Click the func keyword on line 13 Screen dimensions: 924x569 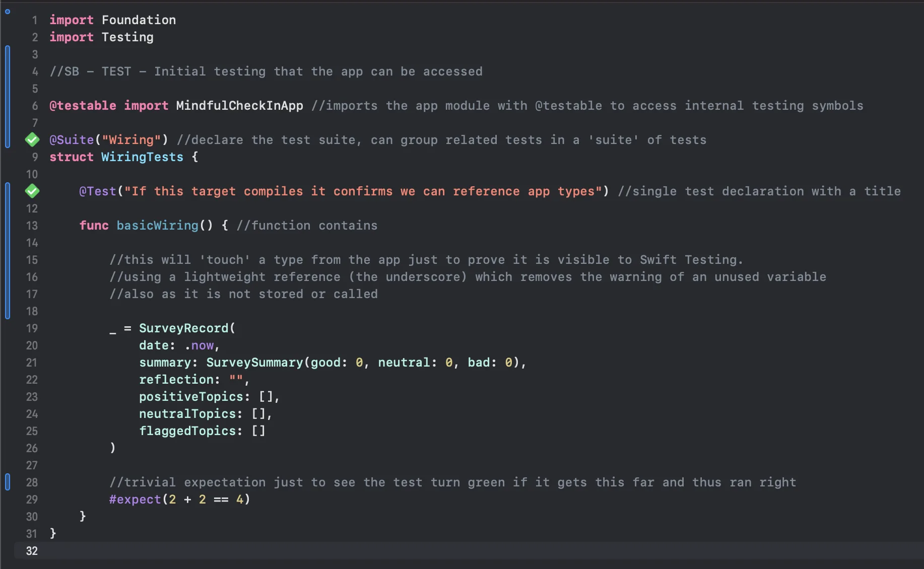pyautogui.click(x=94, y=226)
